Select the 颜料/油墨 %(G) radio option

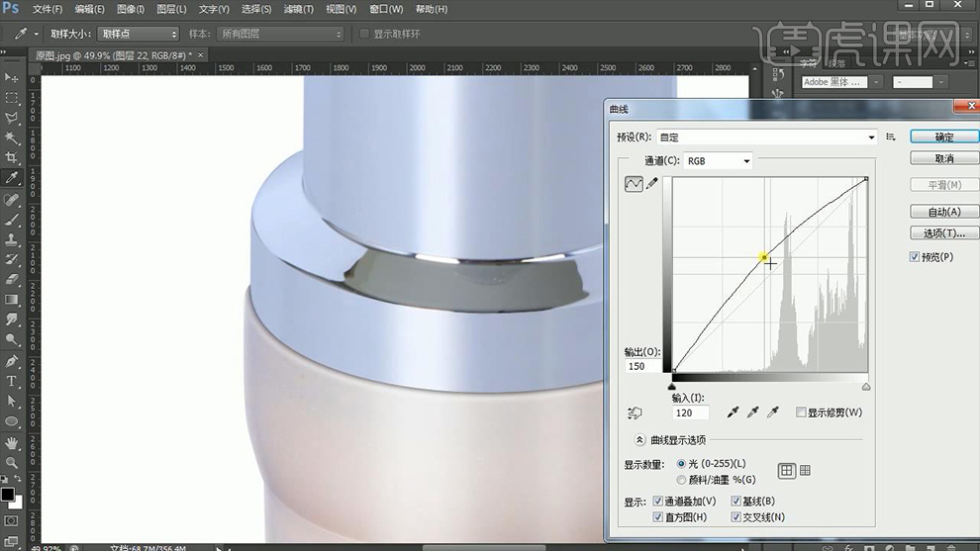[681, 480]
